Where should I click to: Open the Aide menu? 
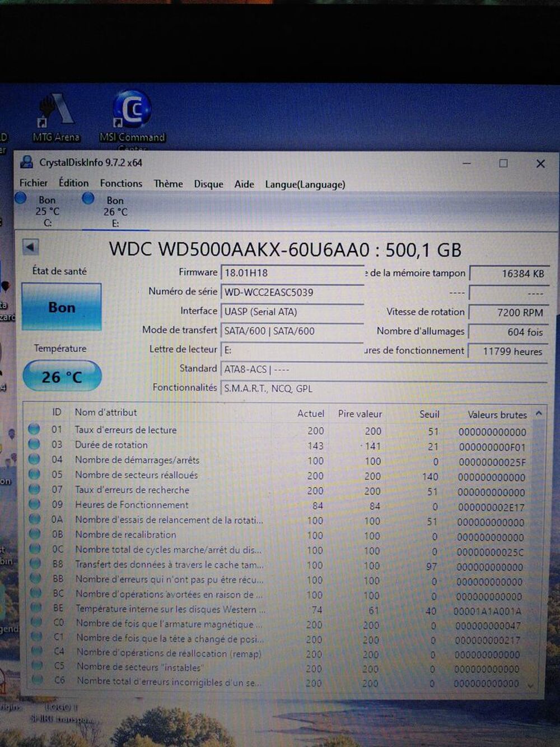244,184
